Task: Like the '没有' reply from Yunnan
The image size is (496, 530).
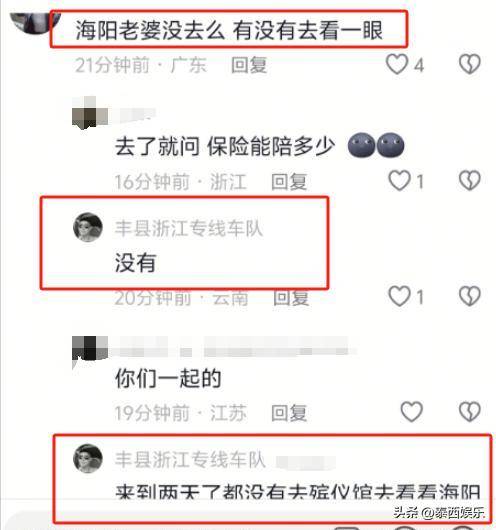Action: pyautogui.click(x=399, y=296)
